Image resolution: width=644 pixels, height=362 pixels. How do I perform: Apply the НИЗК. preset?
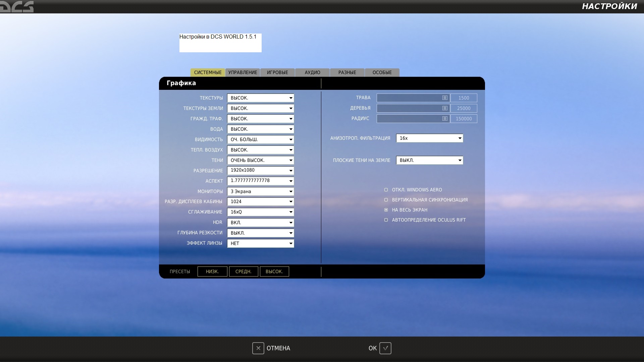212,271
